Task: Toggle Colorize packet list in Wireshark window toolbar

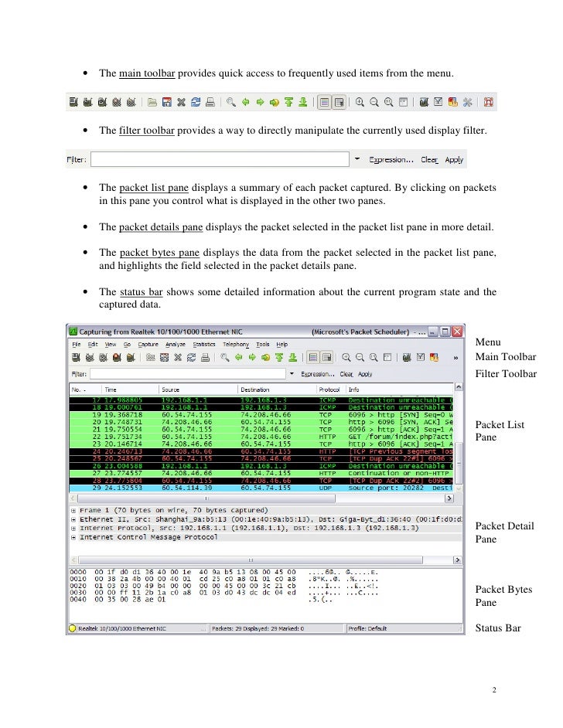Action: pyautogui.click(x=313, y=357)
